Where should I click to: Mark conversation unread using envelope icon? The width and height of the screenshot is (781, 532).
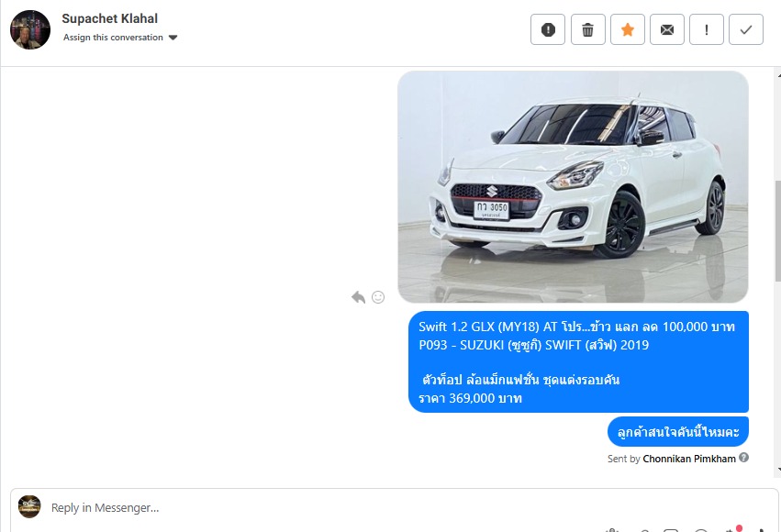pos(667,30)
